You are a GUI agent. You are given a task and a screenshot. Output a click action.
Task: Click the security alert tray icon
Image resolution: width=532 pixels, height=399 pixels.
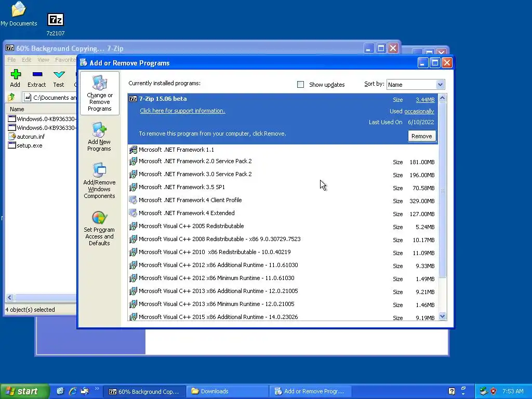(x=494, y=391)
